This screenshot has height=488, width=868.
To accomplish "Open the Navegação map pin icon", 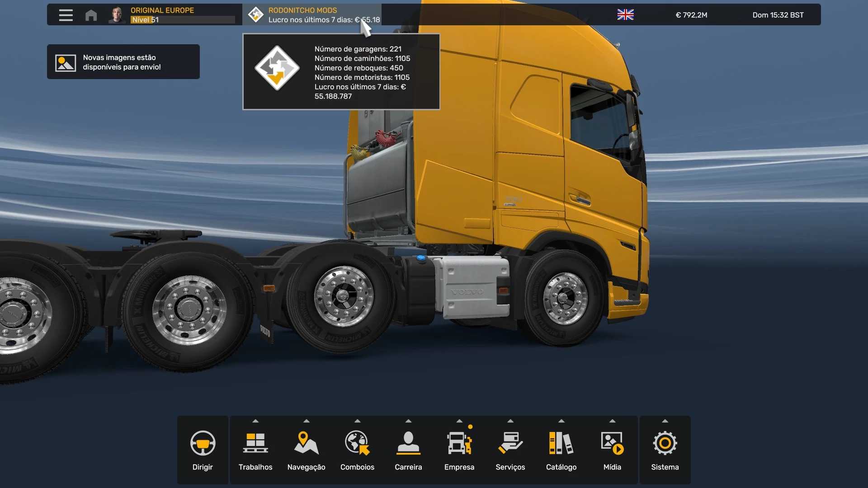I will 306,443.
